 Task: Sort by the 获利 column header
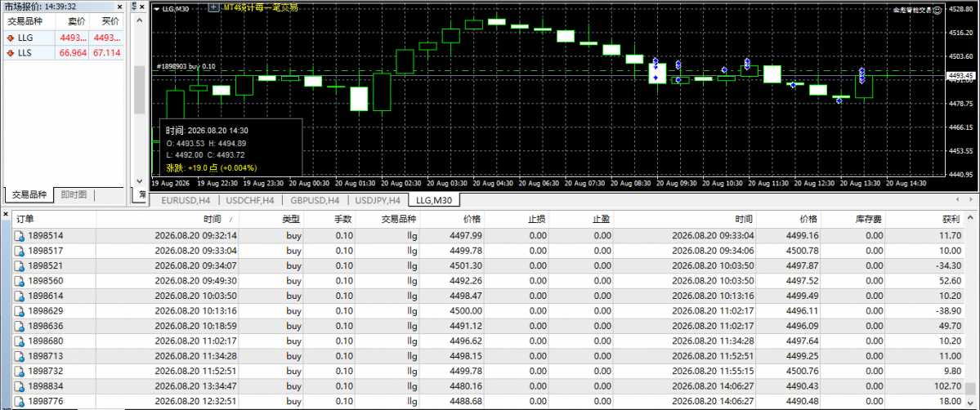pos(925,220)
